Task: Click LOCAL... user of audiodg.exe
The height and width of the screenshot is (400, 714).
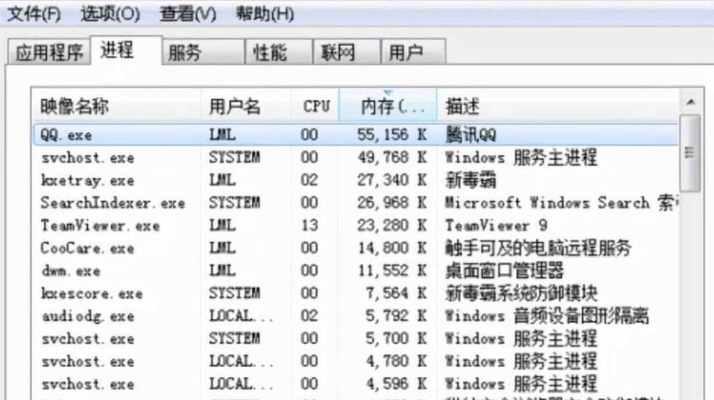Action: point(241,316)
